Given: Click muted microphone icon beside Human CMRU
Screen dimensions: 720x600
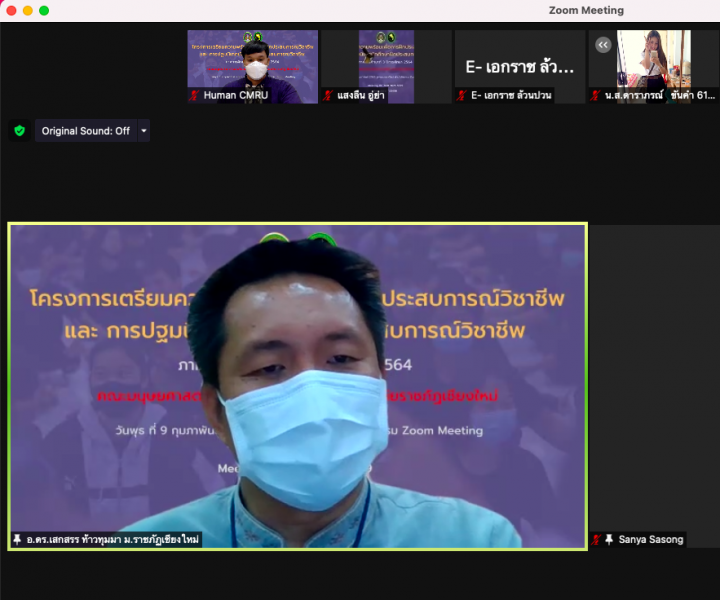Looking at the screenshot, I should [x=194, y=96].
